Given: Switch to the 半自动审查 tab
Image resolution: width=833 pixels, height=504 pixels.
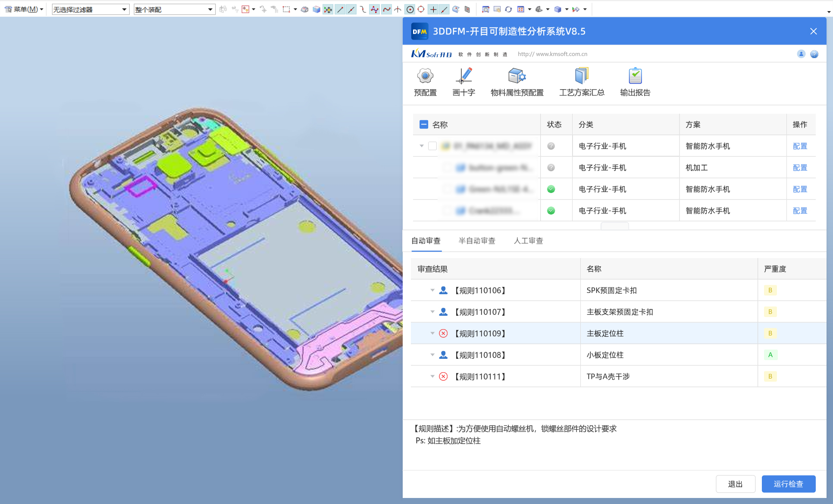Looking at the screenshot, I should point(477,241).
